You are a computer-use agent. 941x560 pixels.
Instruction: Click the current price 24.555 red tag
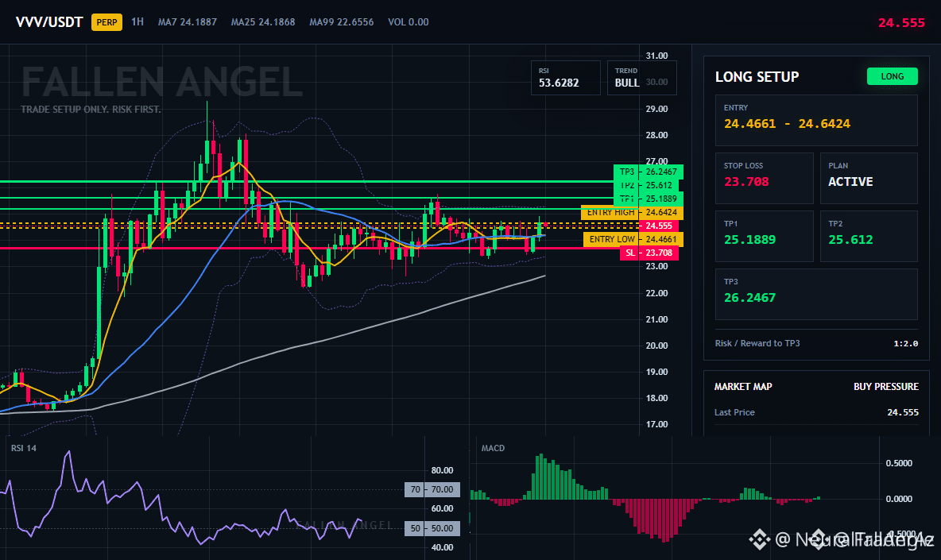(x=659, y=226)
